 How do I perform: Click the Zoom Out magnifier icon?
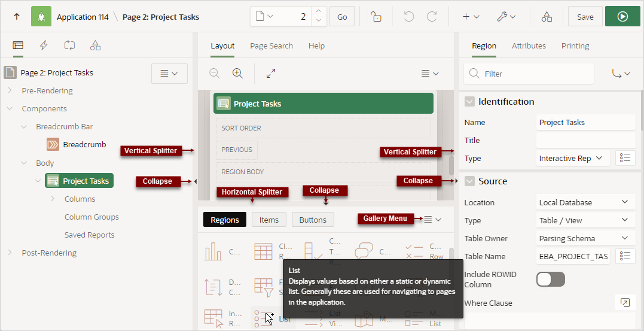pos(215,73)
